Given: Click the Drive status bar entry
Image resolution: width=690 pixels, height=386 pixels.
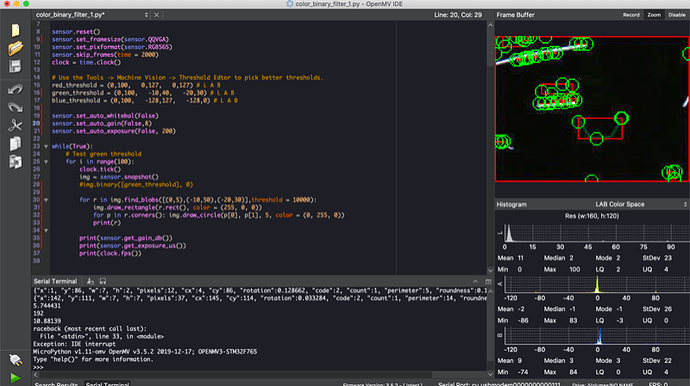Looking at the screenshot, I should point(602,384).
